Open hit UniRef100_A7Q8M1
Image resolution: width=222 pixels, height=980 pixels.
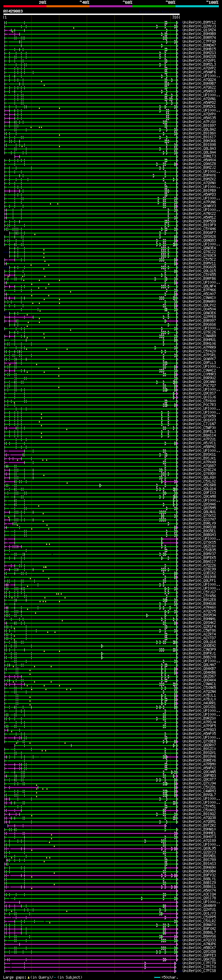(x=199, y=822)
